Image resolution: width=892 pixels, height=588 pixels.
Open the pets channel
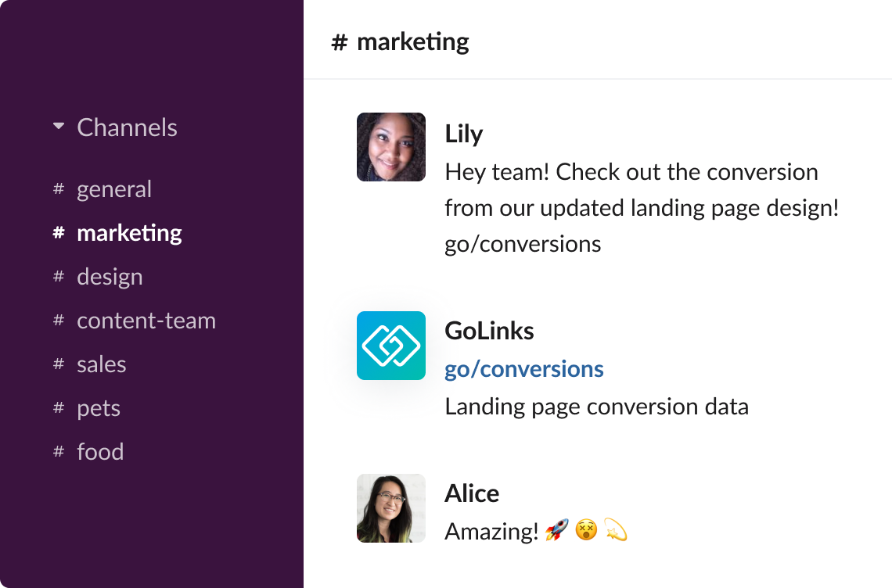[x=99, y=407]
